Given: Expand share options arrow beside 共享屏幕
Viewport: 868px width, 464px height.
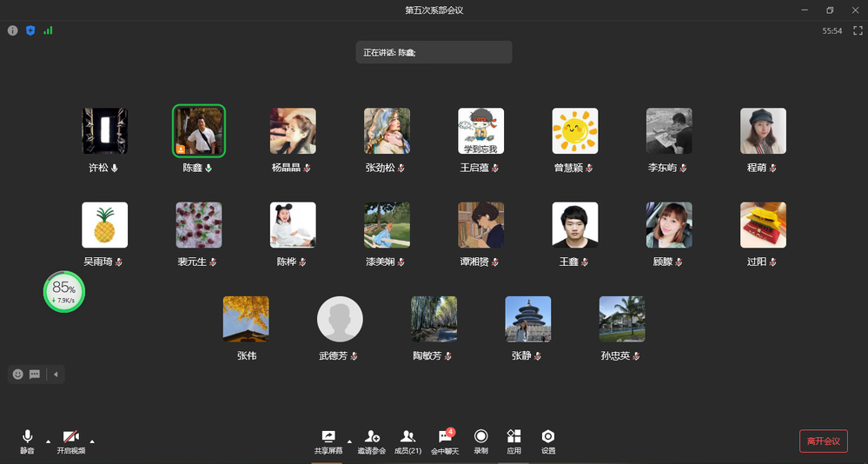Looking at the screenshot, I should click(x=349, y=440).
